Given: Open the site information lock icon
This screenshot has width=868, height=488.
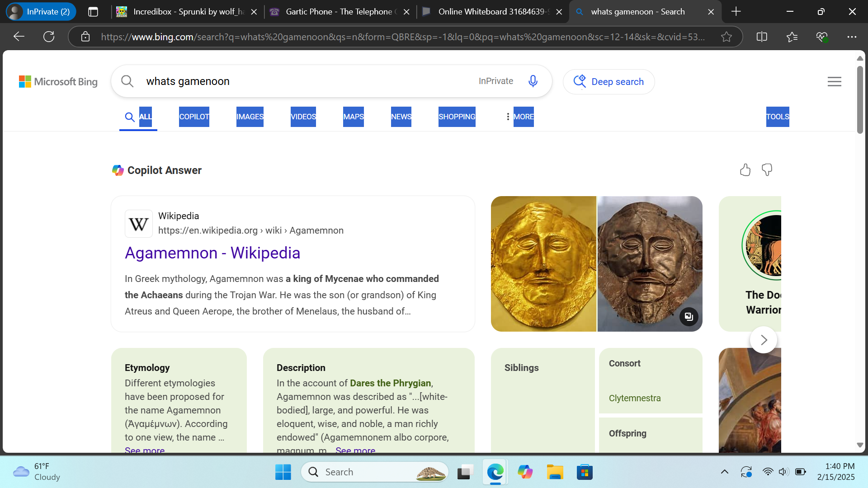Looking at the screenshot, I should click(x=85, y=37).
